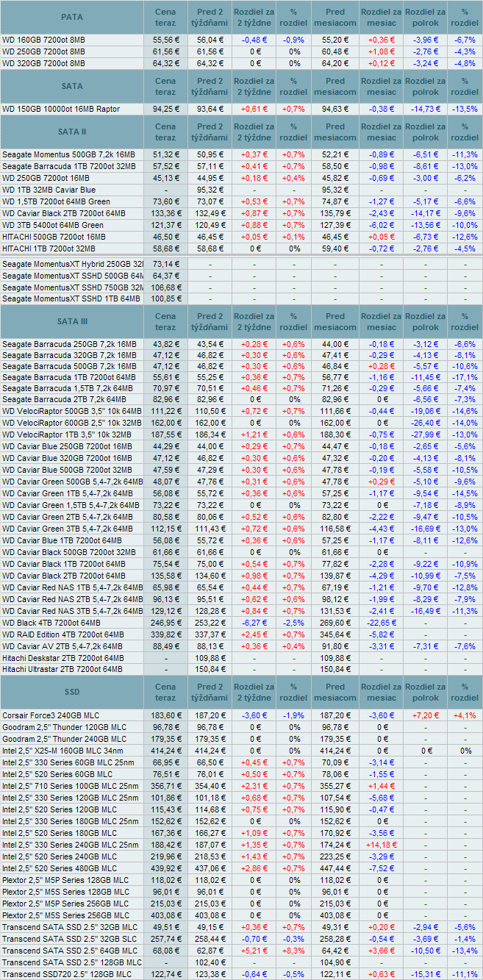Click 'Plextor 2,5" M5P Series 128GB MLC' name

click(65, 880)
